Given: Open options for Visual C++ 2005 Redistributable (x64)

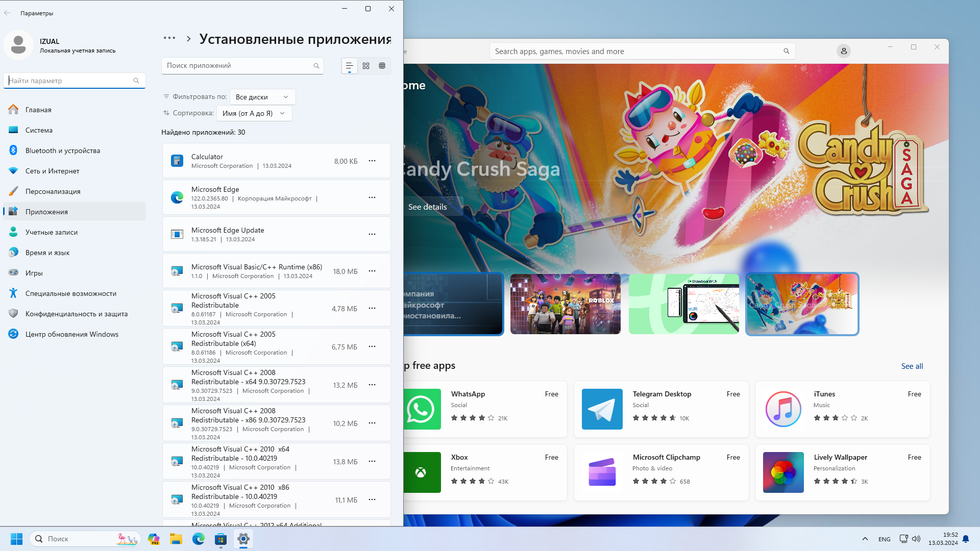Looking at the screenshot, I should (372, 346).
